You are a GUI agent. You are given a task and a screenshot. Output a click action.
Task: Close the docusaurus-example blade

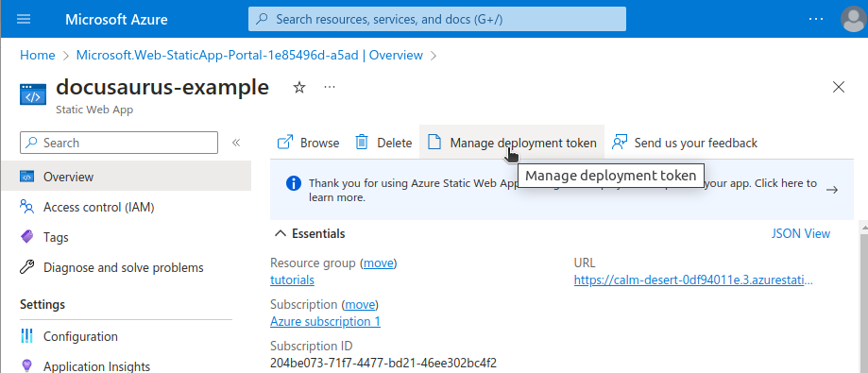click(x=839, y=87)
